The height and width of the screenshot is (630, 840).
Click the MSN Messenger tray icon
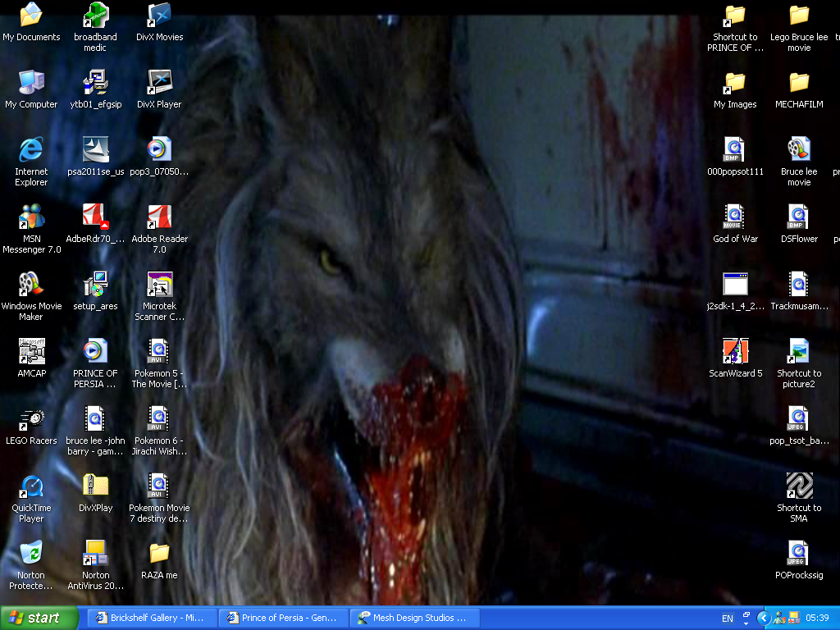tap(779, 619)
